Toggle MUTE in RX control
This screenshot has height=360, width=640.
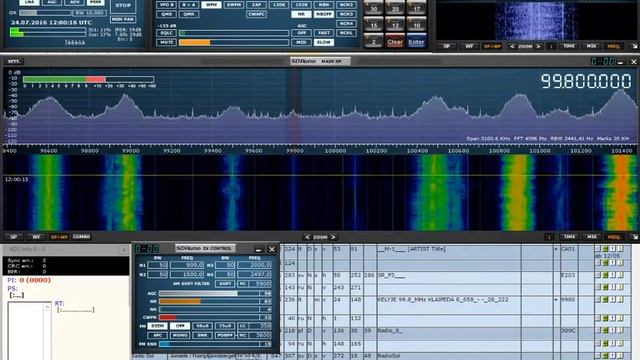(167, 42)
